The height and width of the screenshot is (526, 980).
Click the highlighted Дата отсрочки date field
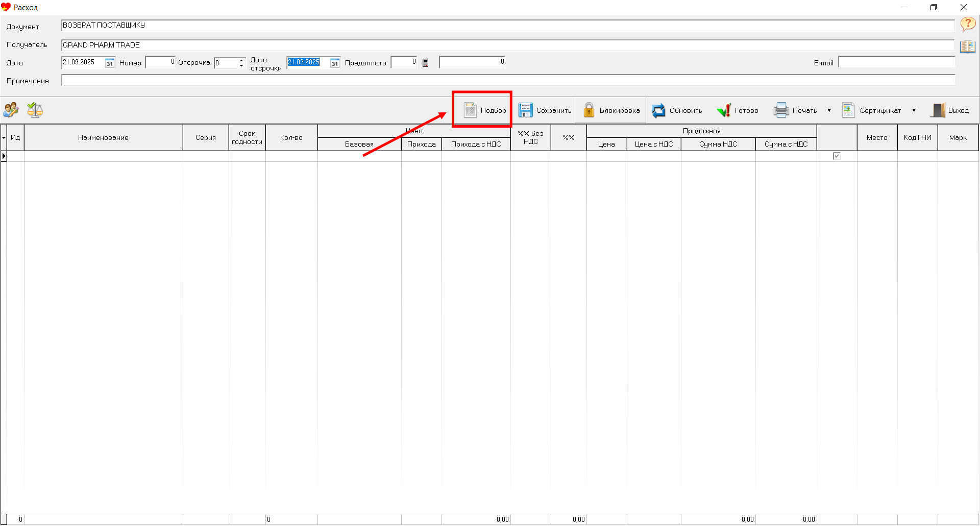308,62
